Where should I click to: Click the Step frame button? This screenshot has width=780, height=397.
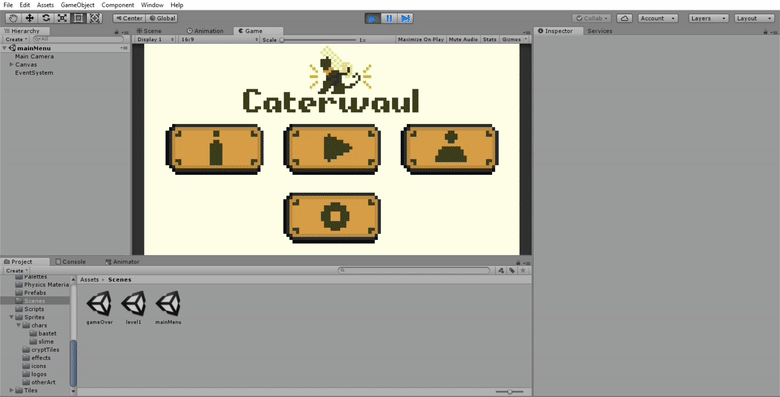point(405,18)
